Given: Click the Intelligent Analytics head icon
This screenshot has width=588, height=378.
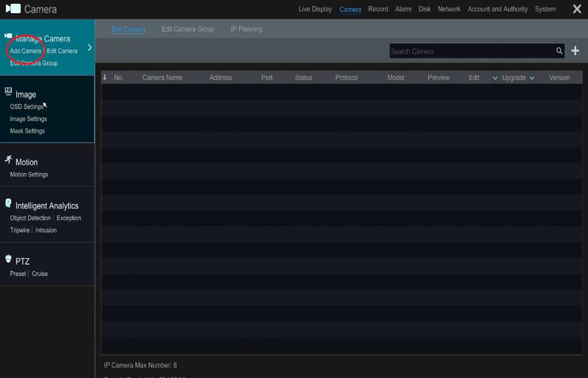Looking at the screenshot, I should coord(8,203).
